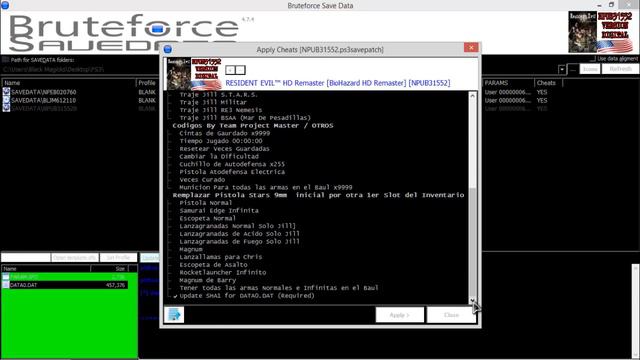Viewport: 640px width, 360px height.
Task: Close the Apply Cheats dialog with red X
Action: click(x=471, y=48)
